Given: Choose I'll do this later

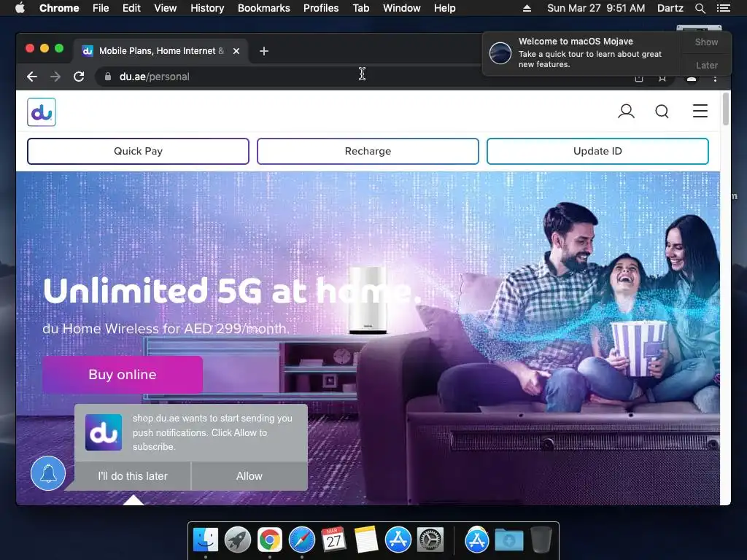Looking at the screenshot, I should click(133, 475).
